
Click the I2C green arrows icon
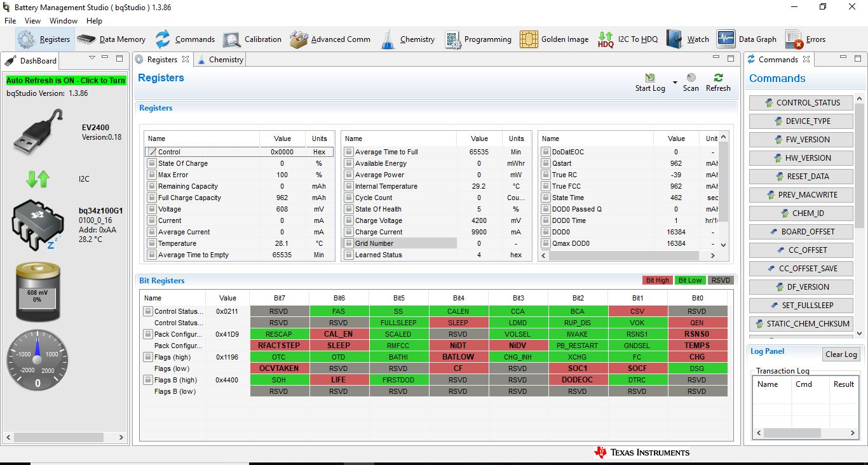37,179
